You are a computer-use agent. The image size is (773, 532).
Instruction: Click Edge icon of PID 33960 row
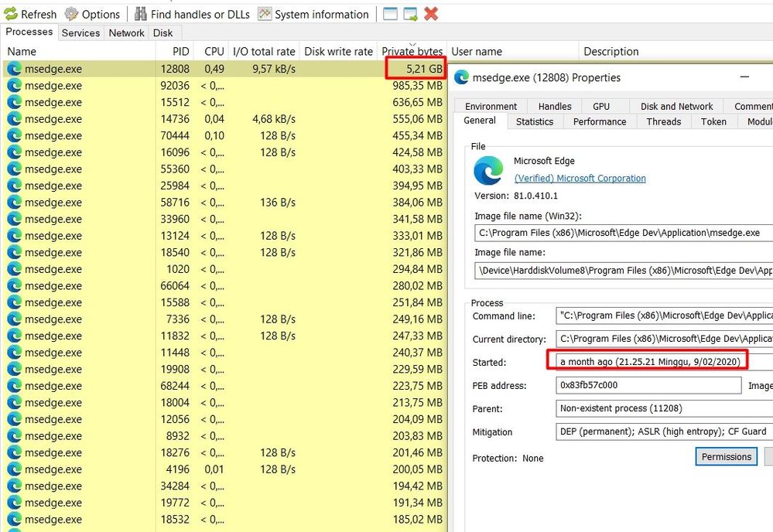(15, 219)
